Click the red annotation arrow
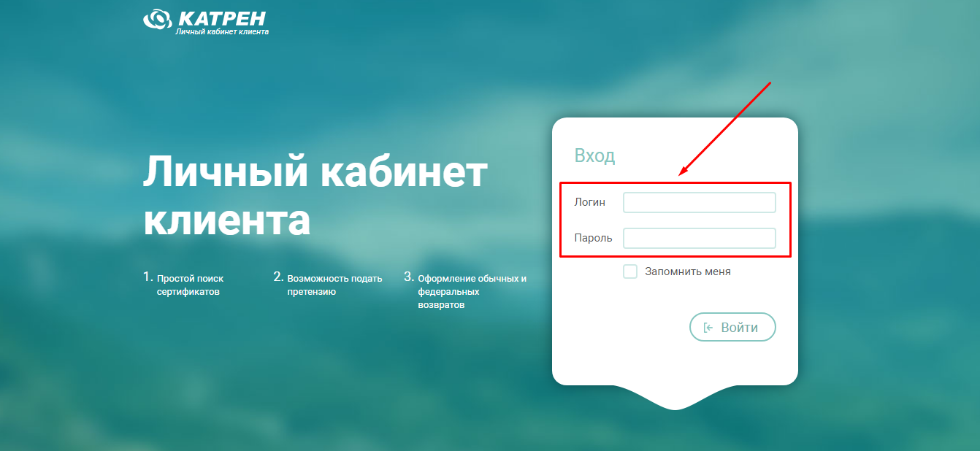This screenshot has height=451, width=980. (x=725, y=129)
